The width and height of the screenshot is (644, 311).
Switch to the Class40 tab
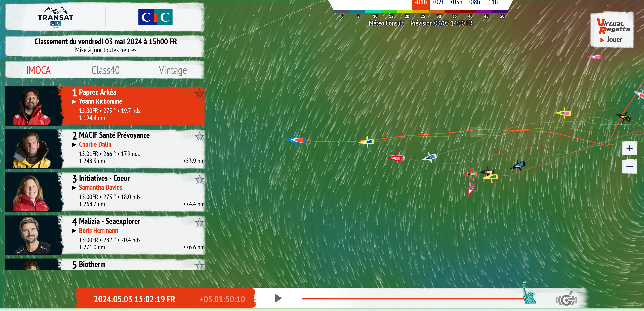click(105, 70)
